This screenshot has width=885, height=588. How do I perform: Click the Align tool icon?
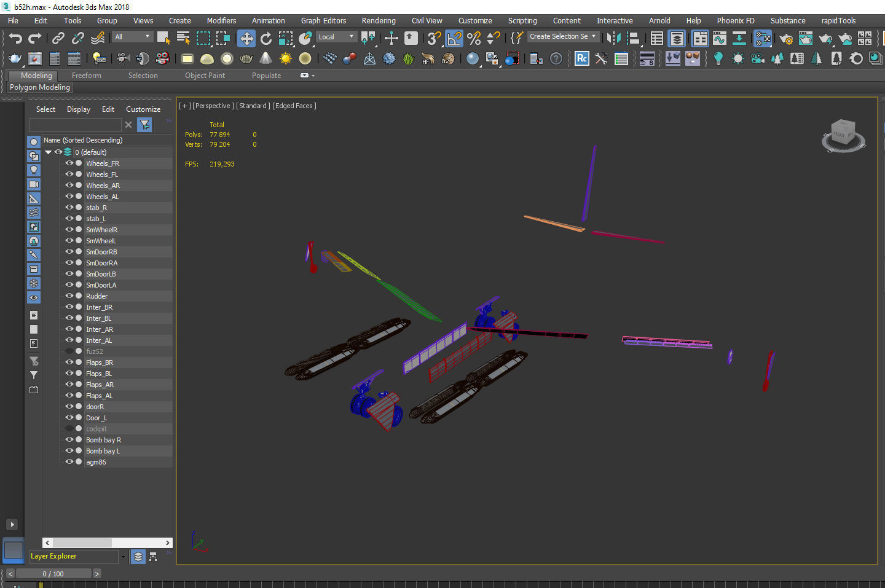pyautogui.click(x=633, y=38)
